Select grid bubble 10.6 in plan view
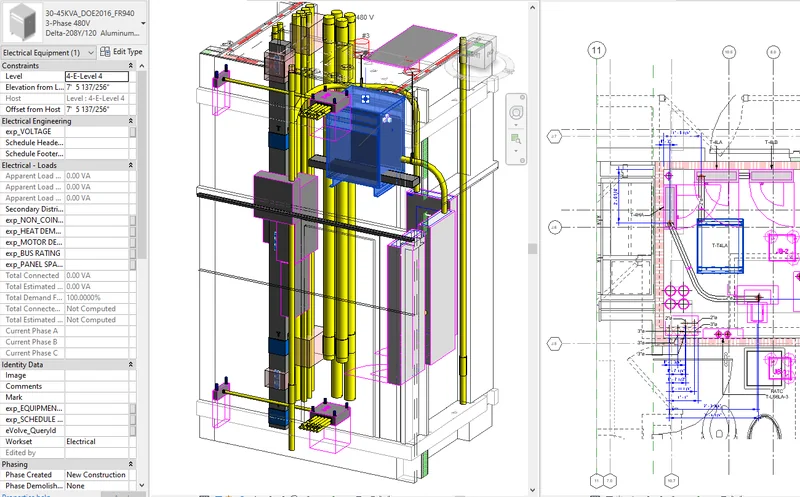800x497 pixels. click(729, 52)
